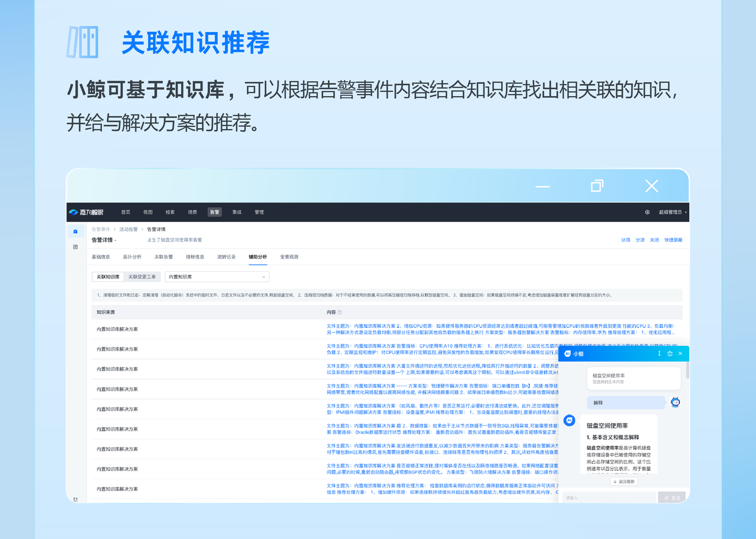756x539 pixels.
Task: Click the scrollbar in the 小鲸 chat panel
Action: pos(687,370)
